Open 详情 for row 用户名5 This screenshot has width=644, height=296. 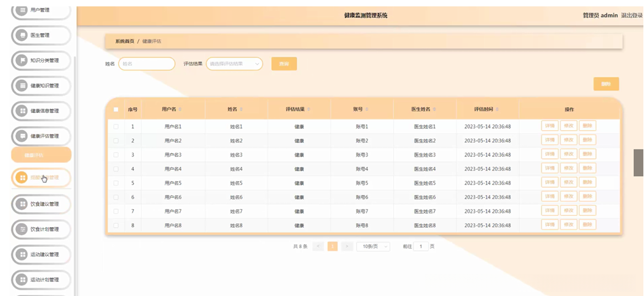tap(550, 182)
